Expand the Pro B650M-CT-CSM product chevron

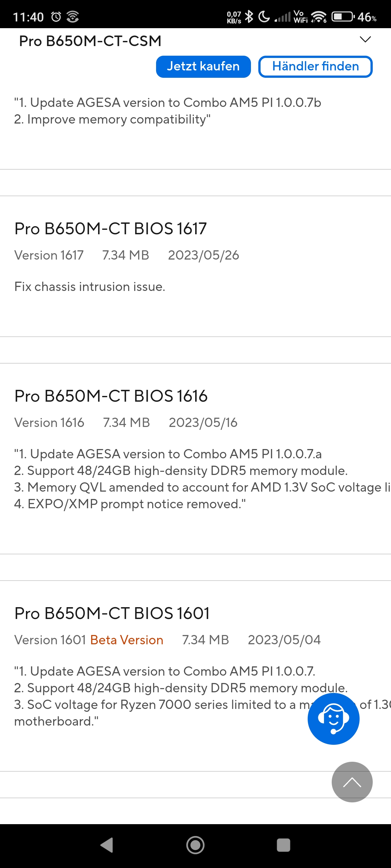365,39
